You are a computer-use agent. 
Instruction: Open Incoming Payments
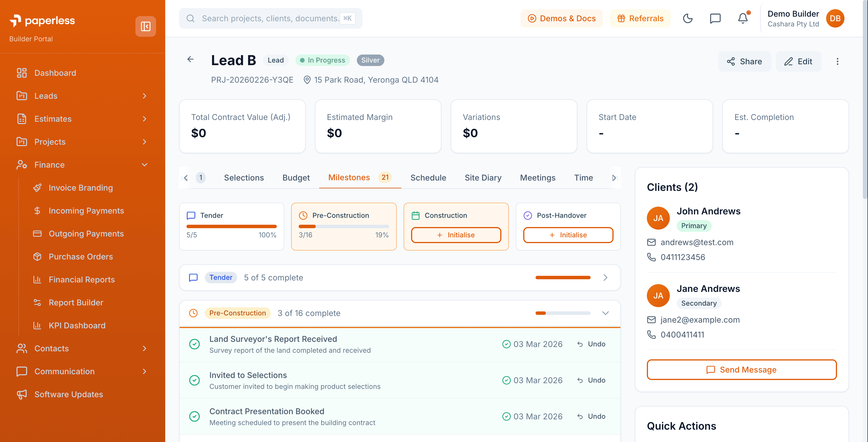(86, 211)
